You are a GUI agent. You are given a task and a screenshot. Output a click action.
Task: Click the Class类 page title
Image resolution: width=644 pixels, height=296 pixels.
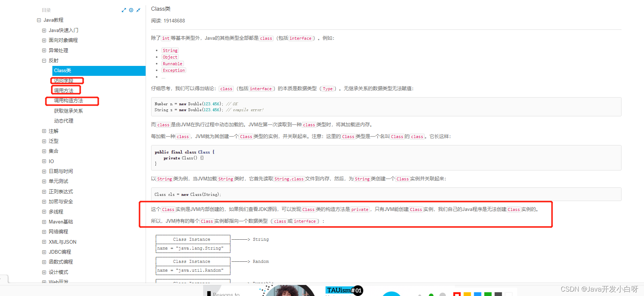coord(161,9)
